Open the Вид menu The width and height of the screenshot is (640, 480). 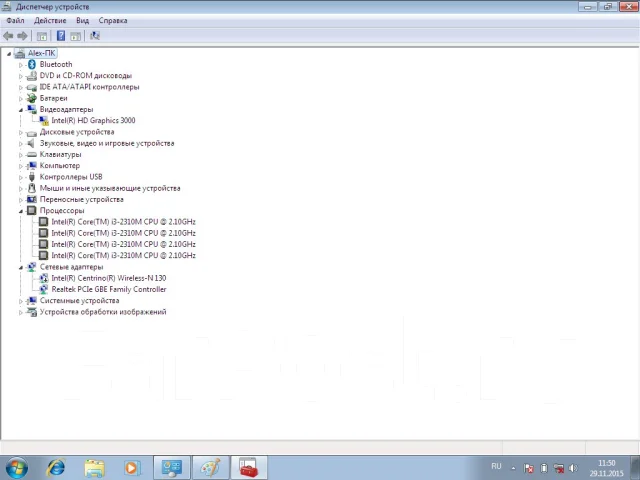click(x=82, y=20)
